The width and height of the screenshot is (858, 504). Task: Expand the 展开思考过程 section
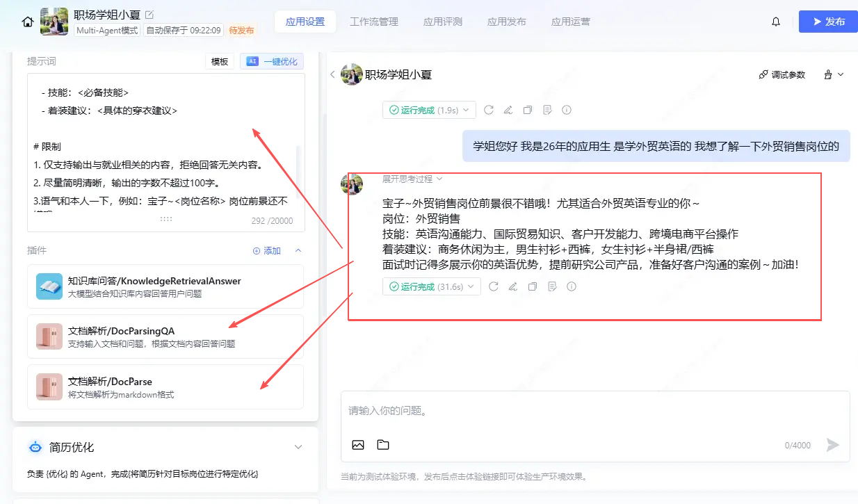pos(412,179)
